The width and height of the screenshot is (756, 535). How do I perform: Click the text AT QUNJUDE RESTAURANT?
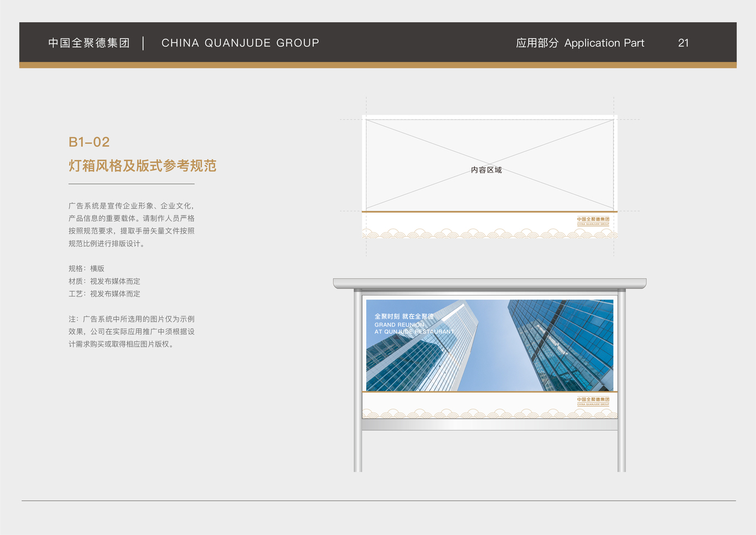[414, 332]
